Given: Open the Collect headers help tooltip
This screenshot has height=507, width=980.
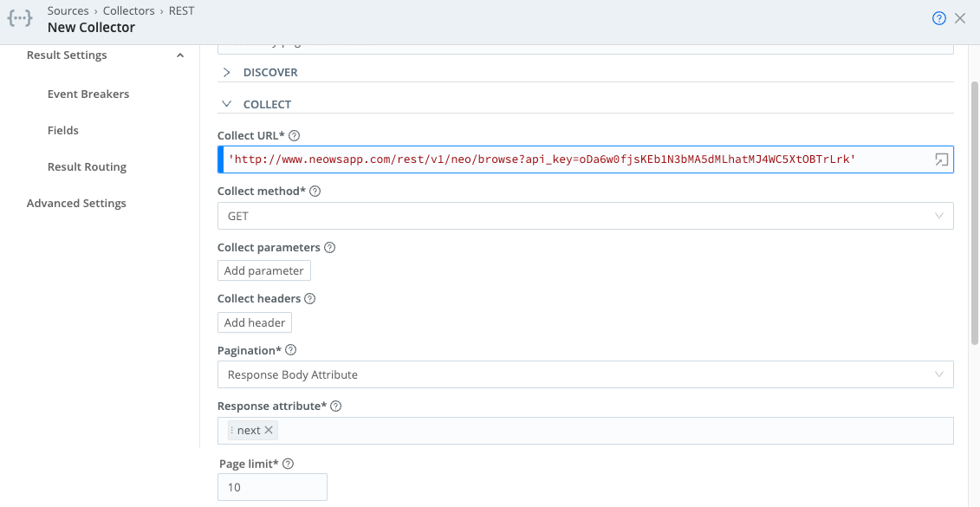Looking at the screenshot, I should click(x=309, y=297).
